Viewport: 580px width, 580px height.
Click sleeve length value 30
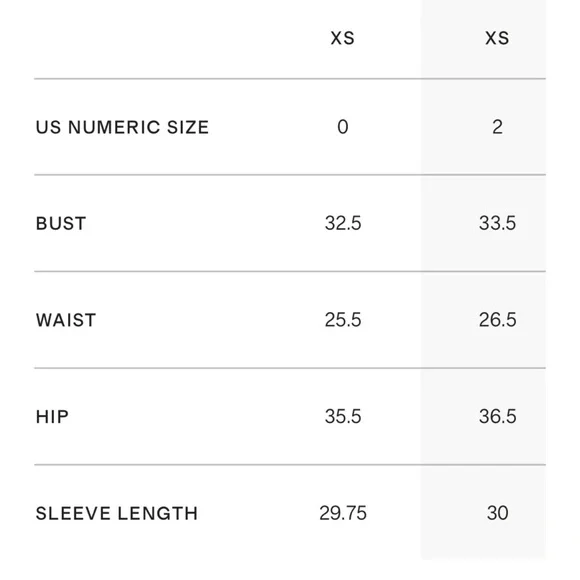[498, 513]
